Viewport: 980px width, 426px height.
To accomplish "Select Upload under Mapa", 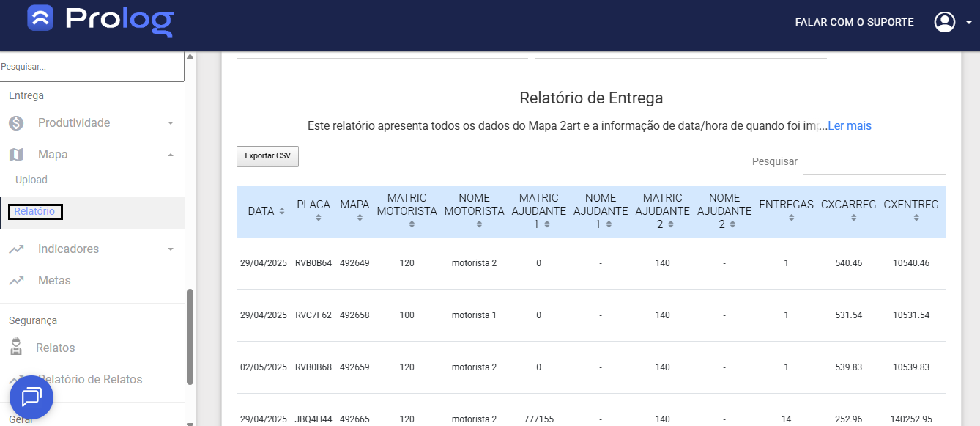I will click(31, 180).
